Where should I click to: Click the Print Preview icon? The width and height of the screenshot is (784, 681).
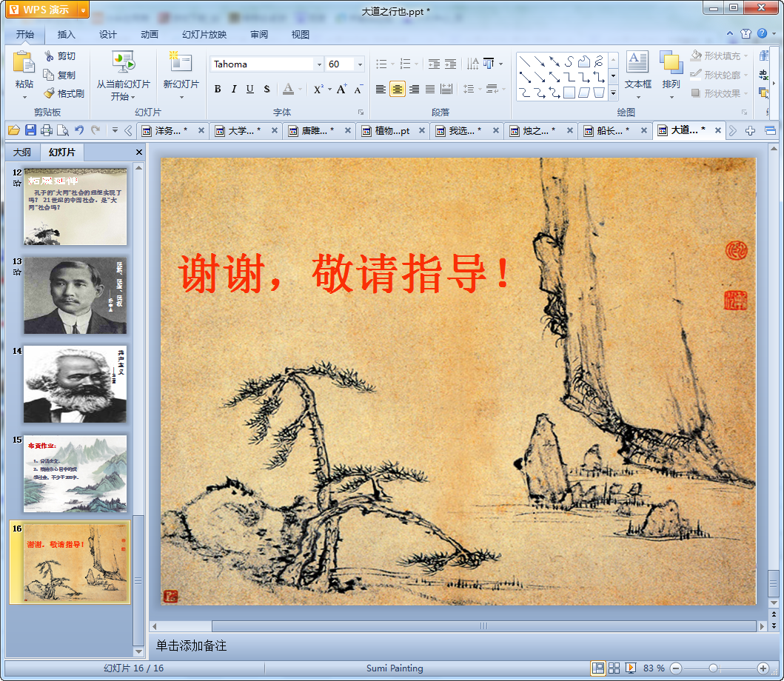[62, 130]
